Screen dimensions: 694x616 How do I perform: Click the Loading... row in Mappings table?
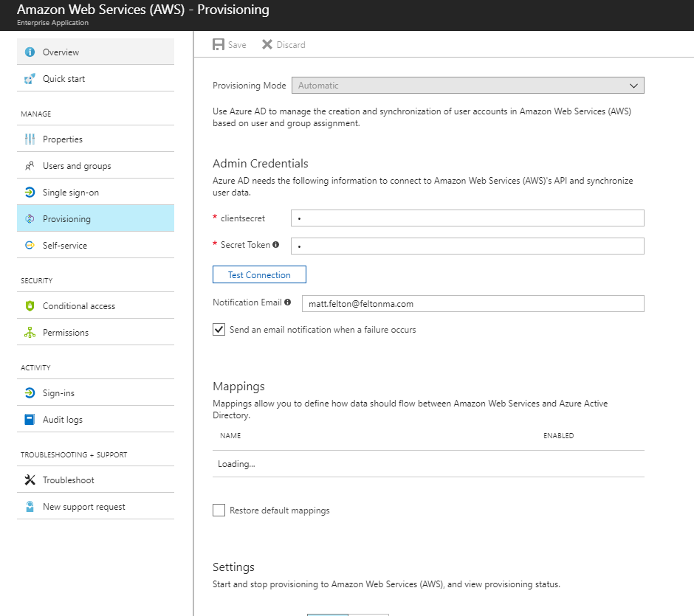[x=428, y=464]
